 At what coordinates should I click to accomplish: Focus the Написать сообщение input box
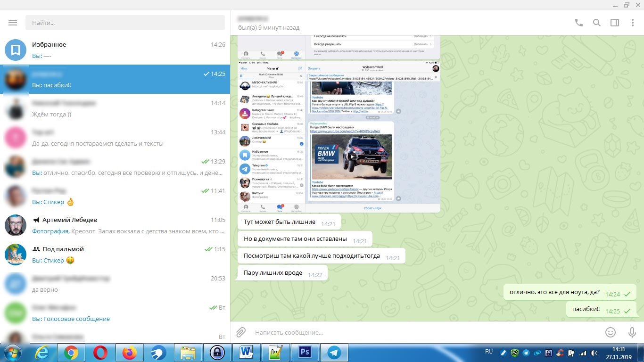(x=424, y=332)
